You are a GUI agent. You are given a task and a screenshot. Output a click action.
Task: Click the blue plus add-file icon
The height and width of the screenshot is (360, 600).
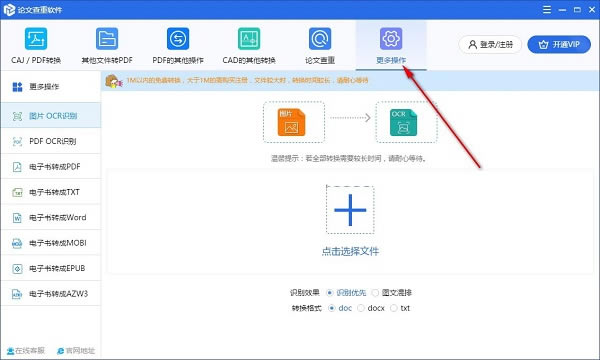click(350, 210)
